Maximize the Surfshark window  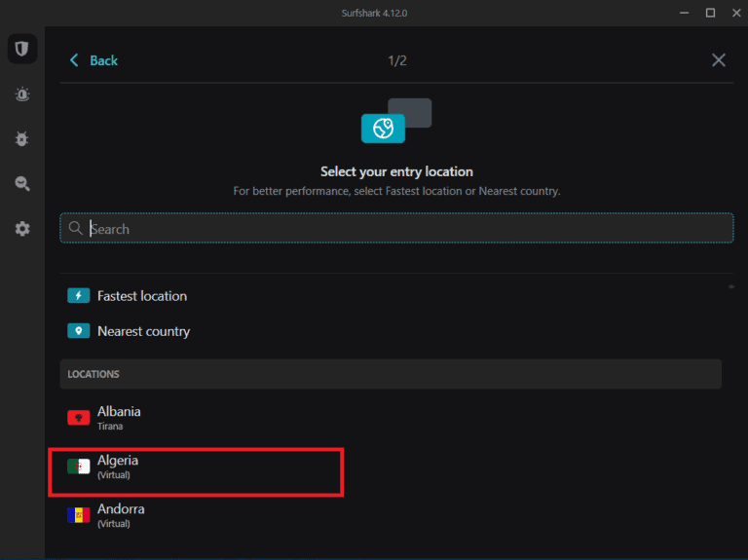point(710,13)
